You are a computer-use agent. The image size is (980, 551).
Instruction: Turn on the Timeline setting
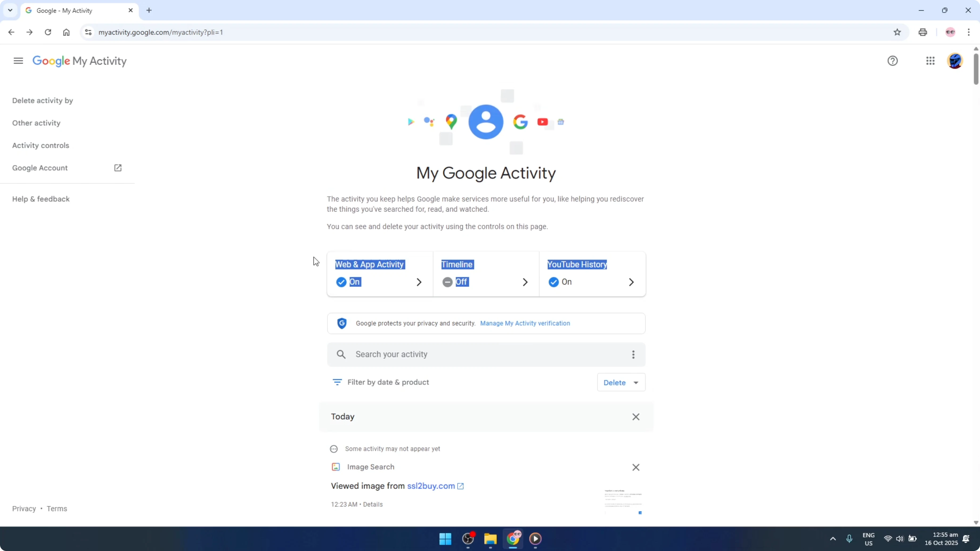coord(447,282)
